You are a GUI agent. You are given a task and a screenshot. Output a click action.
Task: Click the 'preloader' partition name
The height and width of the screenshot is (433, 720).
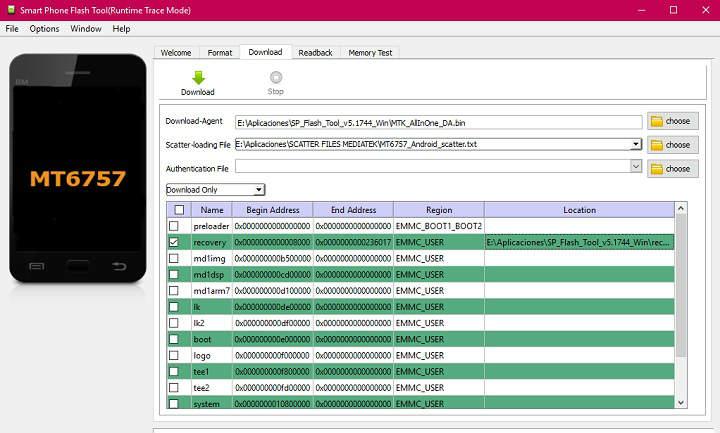click(211, 226)
